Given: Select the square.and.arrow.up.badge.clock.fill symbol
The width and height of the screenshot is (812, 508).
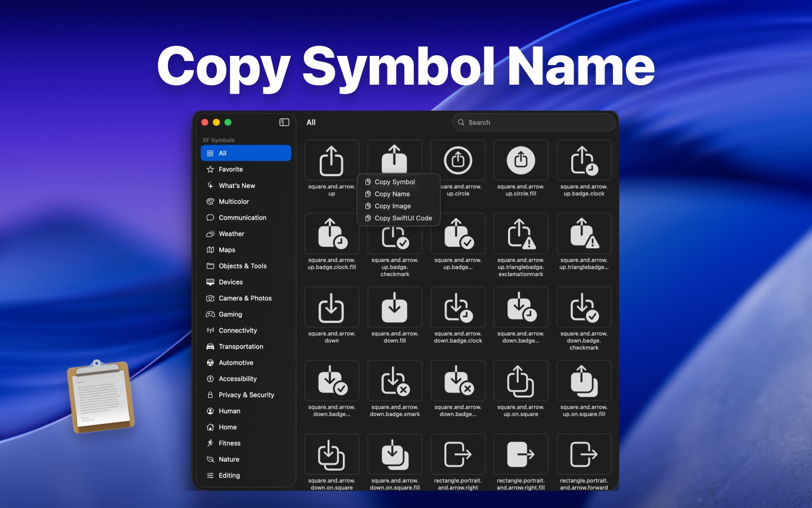Looking at the screenshot, I should tap(332, 234).
